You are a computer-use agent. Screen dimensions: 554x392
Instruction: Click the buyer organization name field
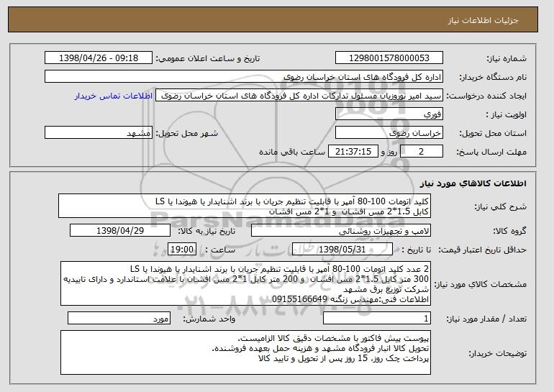click(244, 77)
